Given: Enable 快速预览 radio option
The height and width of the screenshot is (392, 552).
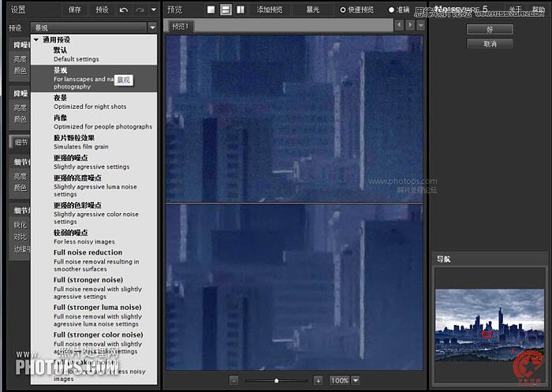Looking at the screenshot, I should pyautogui.click(x=342, y=10).
